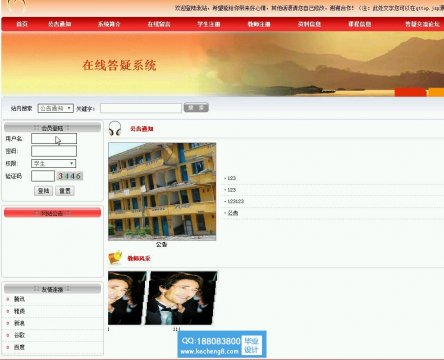Open the 首页 nav menu item
The image size is (444, 360).
pyautogui.click(x=22, y=24)
